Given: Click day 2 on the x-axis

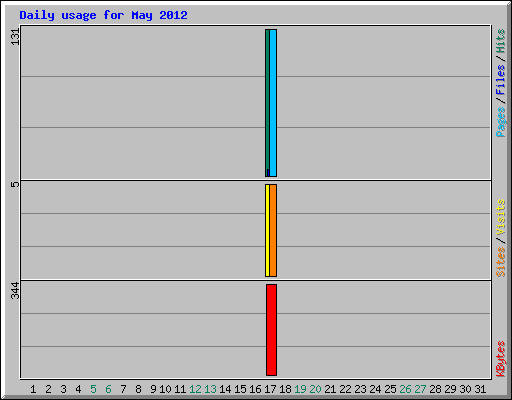Looking at the screenshot, I should coord(48,389).
